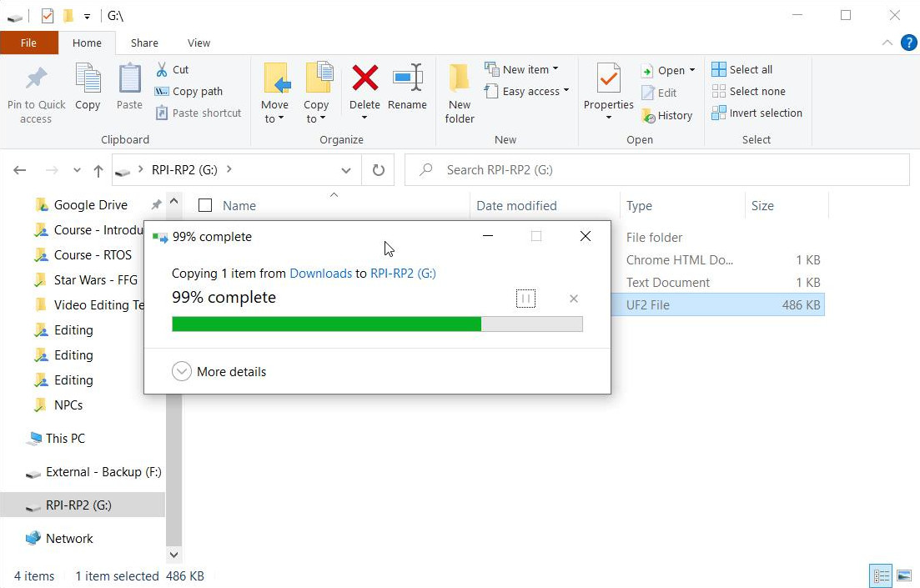Refresh the current folder view
920x588 pixels.
pos(379,170)
